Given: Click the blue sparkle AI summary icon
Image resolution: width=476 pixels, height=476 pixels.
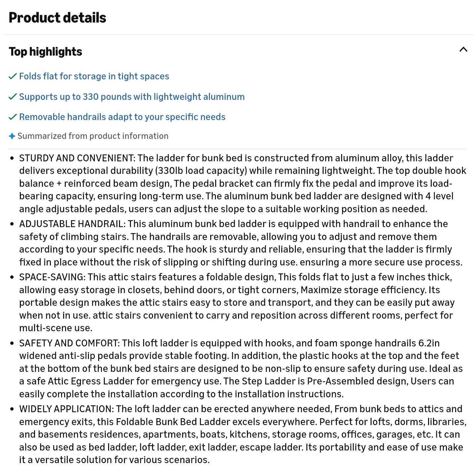Looking at the screenshot, I should [12, 136].
